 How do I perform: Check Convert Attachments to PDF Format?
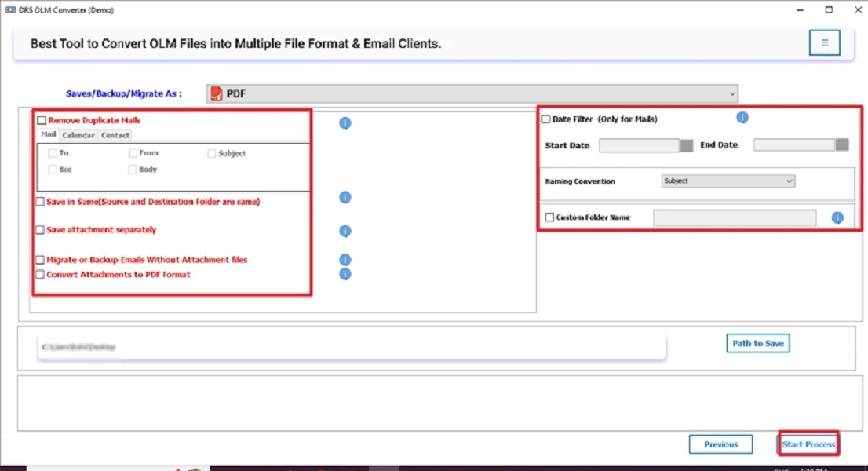point(38,274)
